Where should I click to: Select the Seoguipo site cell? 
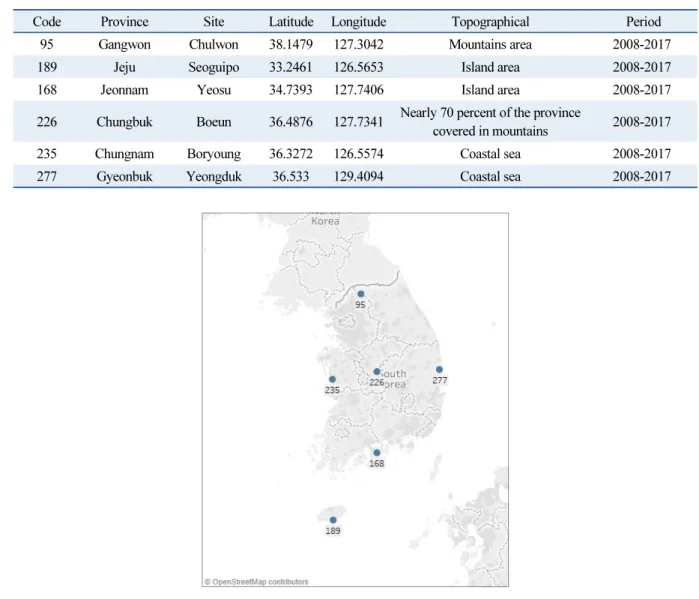point(214,67)
